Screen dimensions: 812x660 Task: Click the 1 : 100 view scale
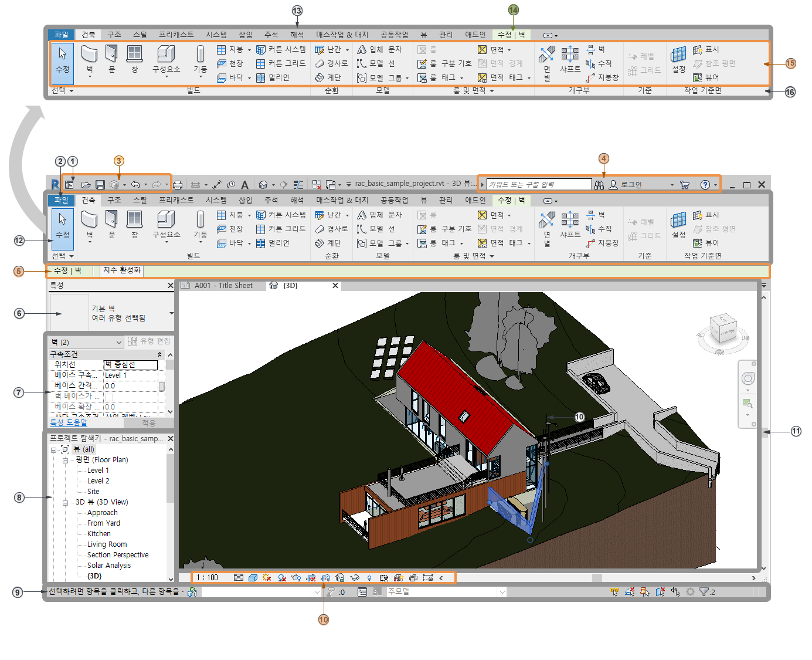(x=208, y=578)
